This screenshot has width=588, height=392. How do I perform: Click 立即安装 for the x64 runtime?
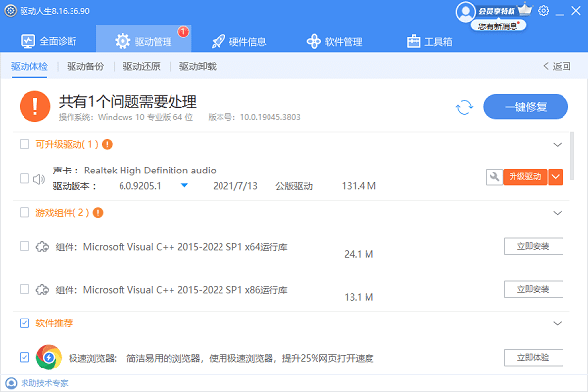pos(533,245)
